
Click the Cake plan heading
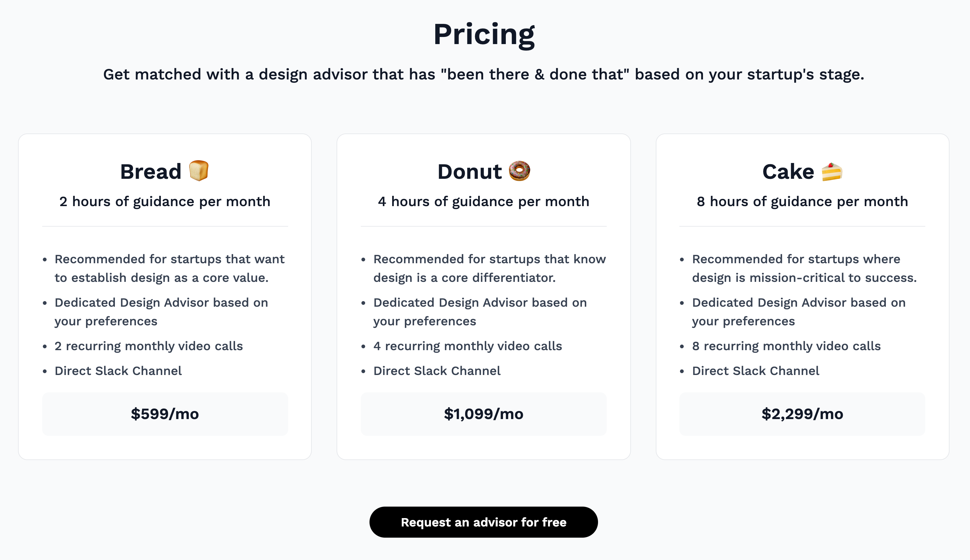coord(788,172)
